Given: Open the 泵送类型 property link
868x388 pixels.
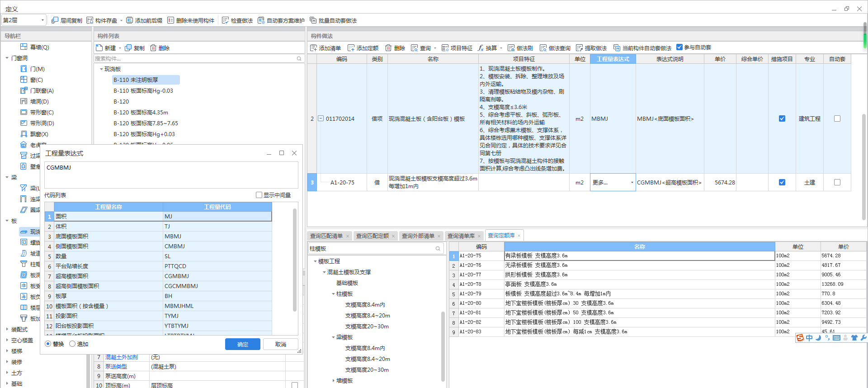Looking at the screenshot, I should pyautogui.click(x=116, y=367).
